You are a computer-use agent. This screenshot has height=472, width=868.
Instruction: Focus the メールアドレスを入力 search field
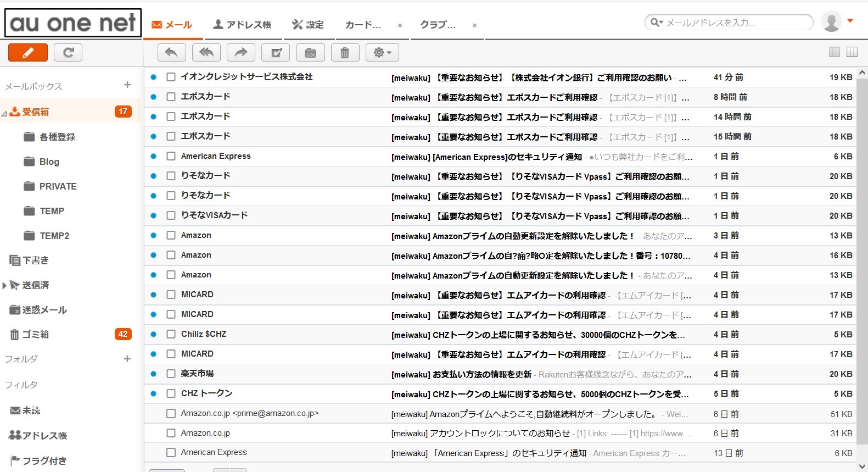pos(736,23)
